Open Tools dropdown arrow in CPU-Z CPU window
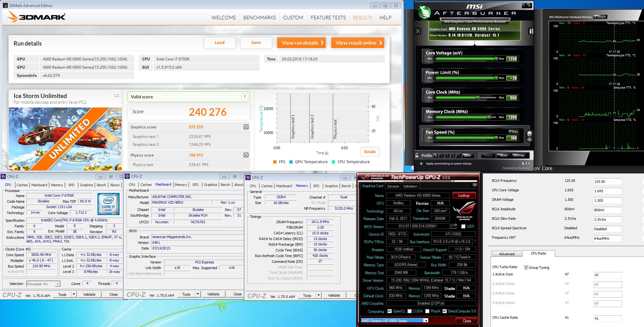 [74, 294]
